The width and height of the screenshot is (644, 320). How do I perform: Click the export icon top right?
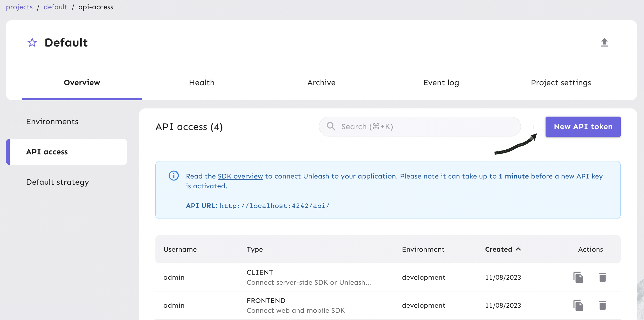click(x=605, y=42)
